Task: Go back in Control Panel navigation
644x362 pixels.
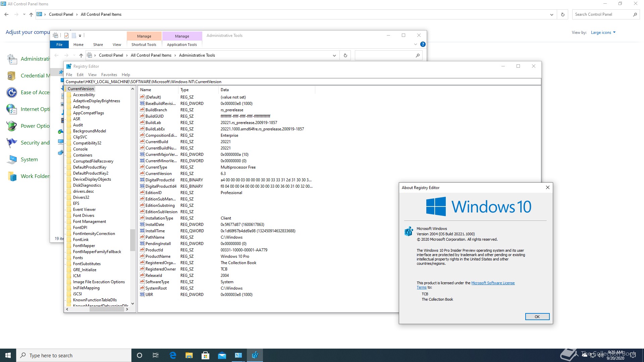Action: tap(6, 14)
